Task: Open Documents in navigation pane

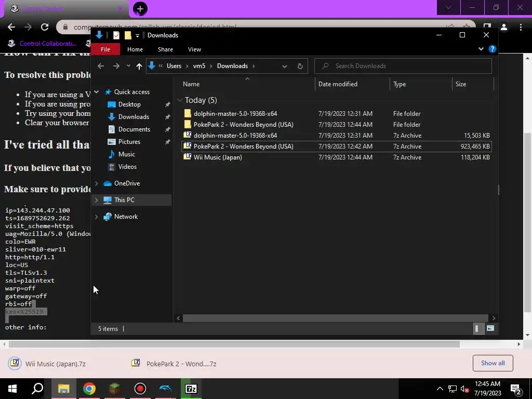Action: (x=134, y=129)
